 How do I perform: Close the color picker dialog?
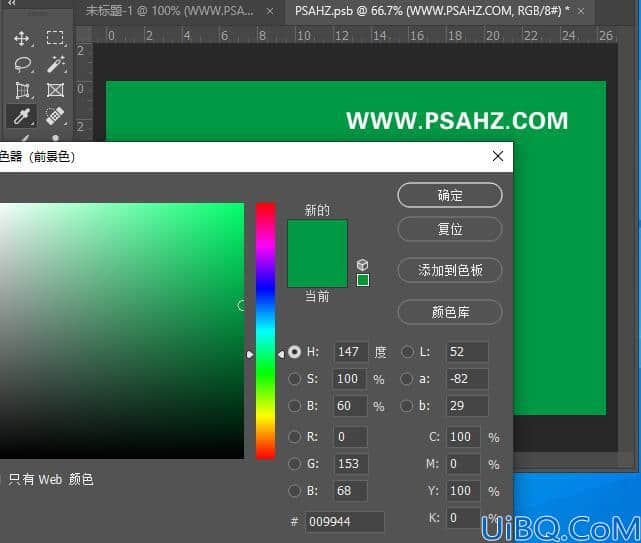(x=498, y=156)
